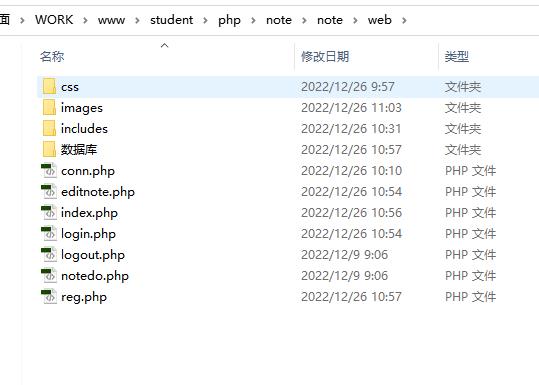Viewport: 539px width, 385px height.
Task: Sort files by 名称 column header
Action: tap(52, 56)
